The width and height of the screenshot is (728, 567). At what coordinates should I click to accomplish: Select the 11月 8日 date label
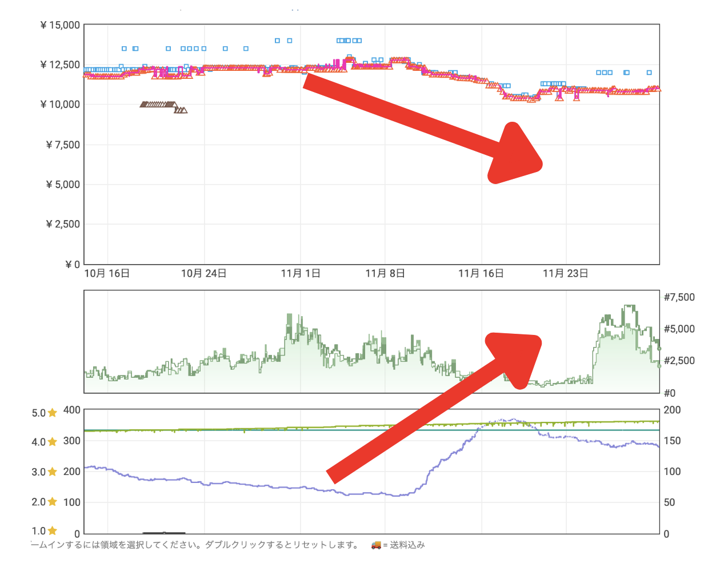tap(385, 274)
